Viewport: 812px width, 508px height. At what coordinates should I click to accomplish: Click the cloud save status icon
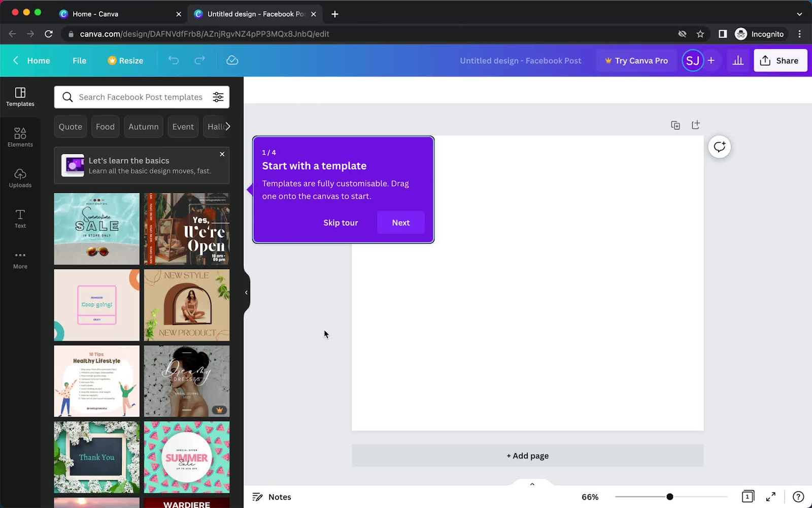pyautogui.click(x=232, y=60)
